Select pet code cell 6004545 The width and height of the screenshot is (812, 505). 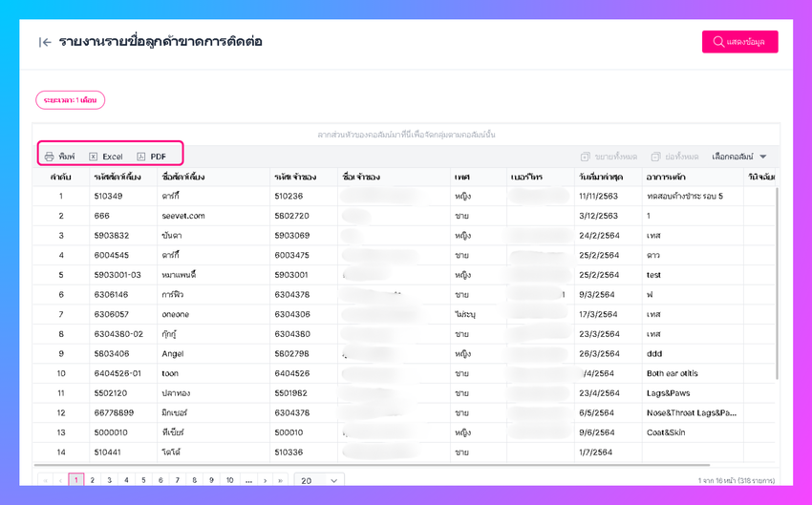click(x=123, y=255)
